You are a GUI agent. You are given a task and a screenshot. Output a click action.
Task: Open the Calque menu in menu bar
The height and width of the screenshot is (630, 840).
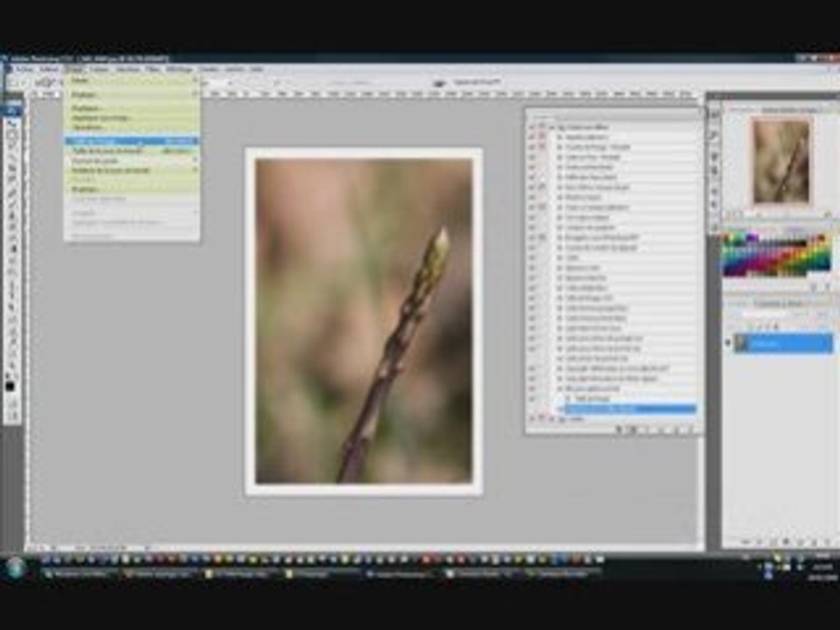[x=99, y=69]
